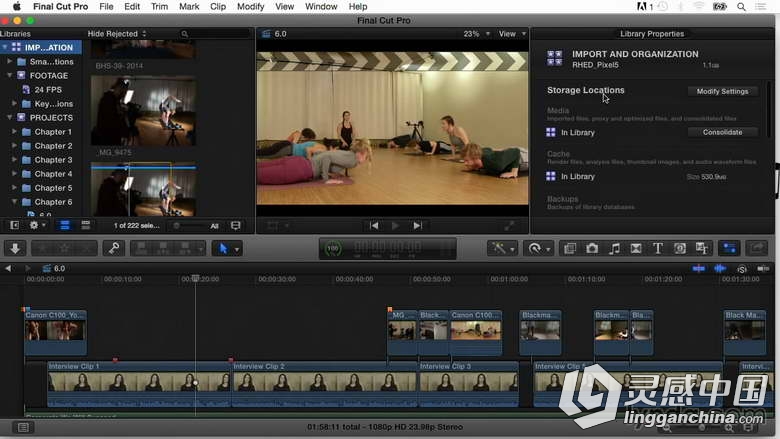Toggle video skimming in timeline

pyautogui.click(x=699, y=268)
